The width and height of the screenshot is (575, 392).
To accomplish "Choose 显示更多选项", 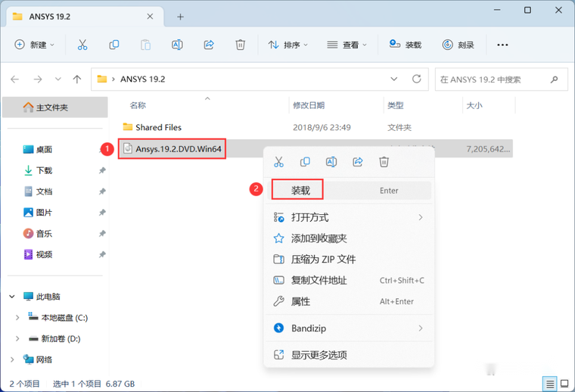I will 349,355.
